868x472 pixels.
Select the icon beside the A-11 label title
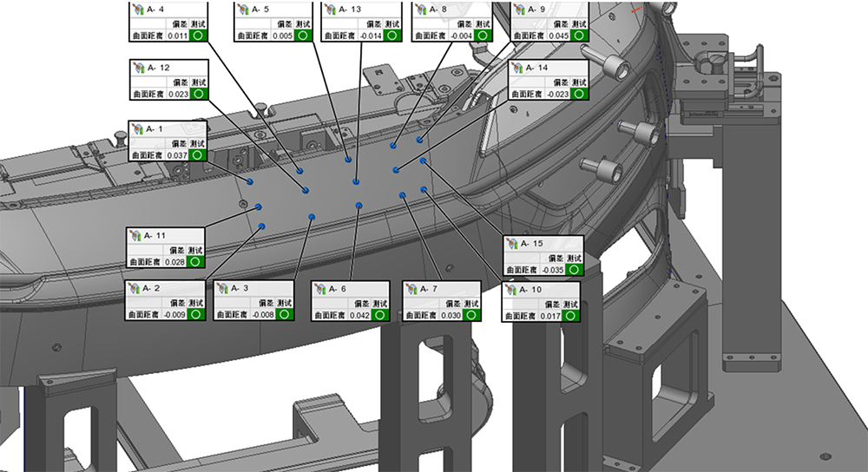coord(134,235)
